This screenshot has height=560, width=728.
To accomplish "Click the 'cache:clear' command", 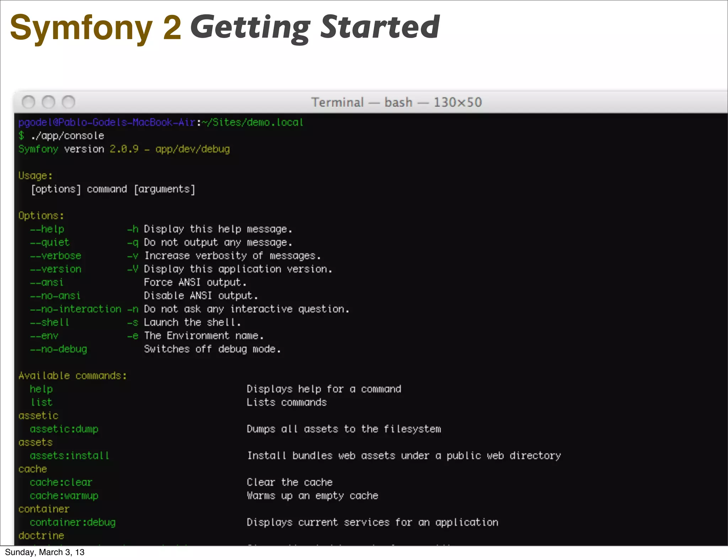I will [x=61, y=482].
